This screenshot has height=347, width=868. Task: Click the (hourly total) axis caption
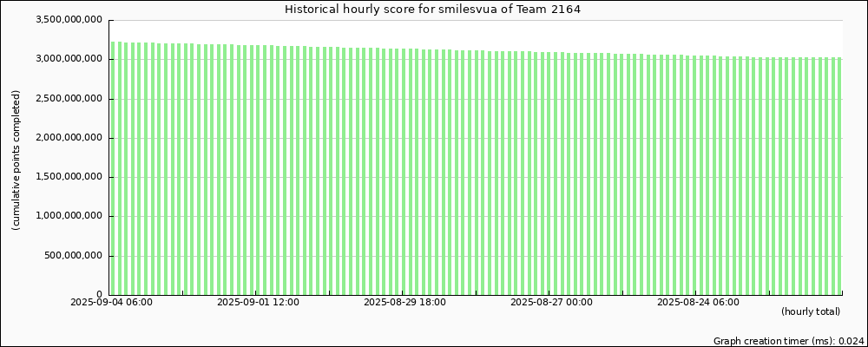tap(811, 312)
